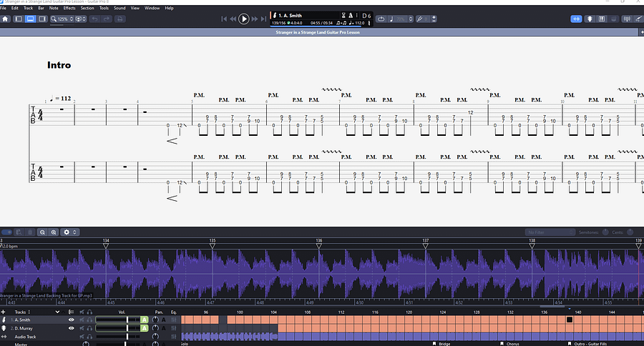Toggle the bottom global view panel
The image size is (644, 346).
point(30,19)
